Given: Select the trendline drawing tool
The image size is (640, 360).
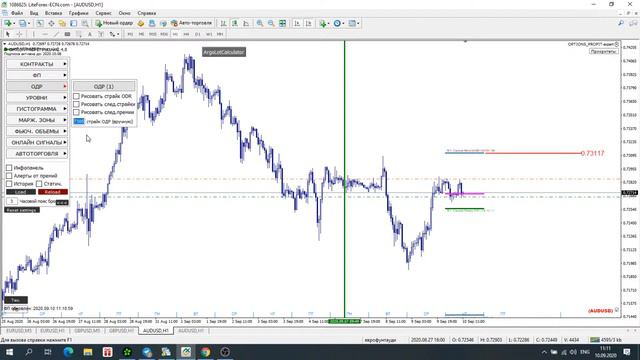Looking at the screenshot, I should click(x=56, y=34).
